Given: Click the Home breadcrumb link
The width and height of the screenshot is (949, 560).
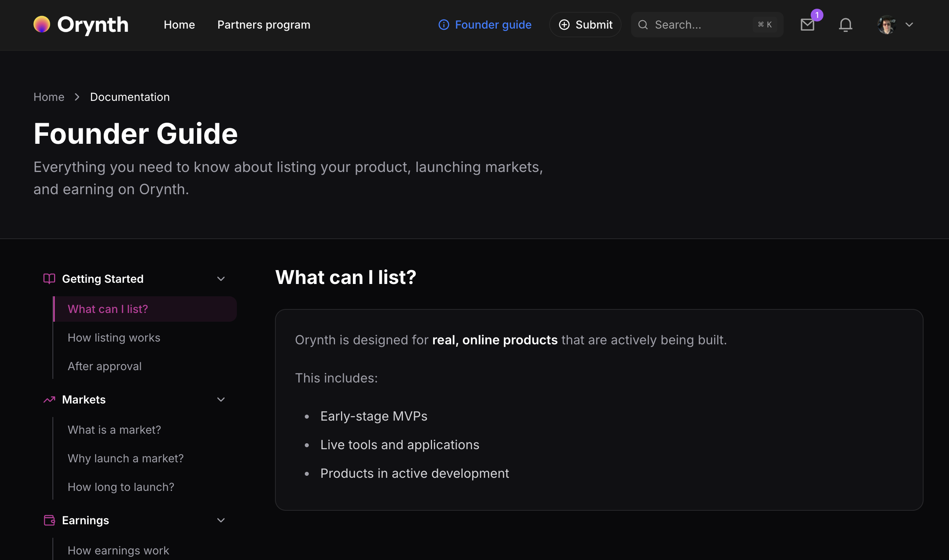Looking at the screenshot, I should 49,97.
